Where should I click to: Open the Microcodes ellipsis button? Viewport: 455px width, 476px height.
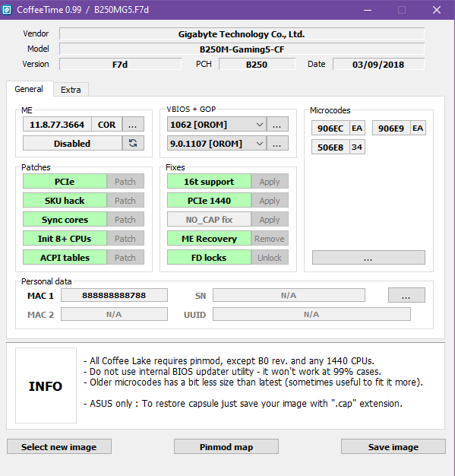pos(368,258)
